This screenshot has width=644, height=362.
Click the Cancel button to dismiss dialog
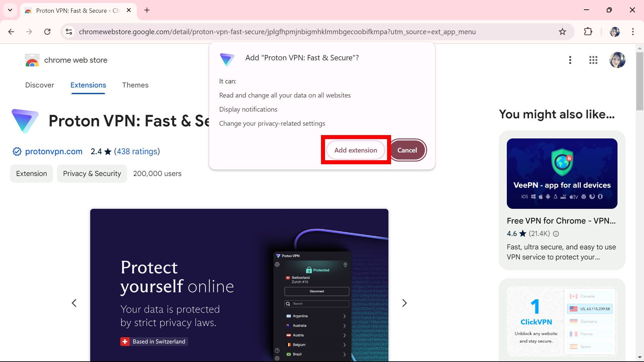(408, 150)
